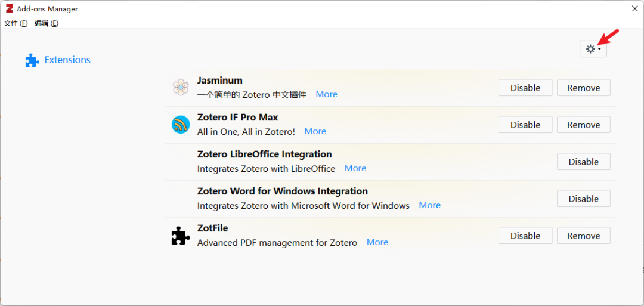Disable the Jasminum extension
Screen dimensions: 644x306
pos(525,88)
